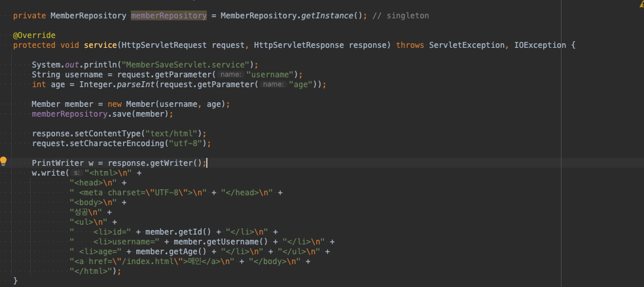The width and height of the screenshot is (644, 287).
Task: Click the 's:' parameter hint in w.write
Action: tap(76, 173)
